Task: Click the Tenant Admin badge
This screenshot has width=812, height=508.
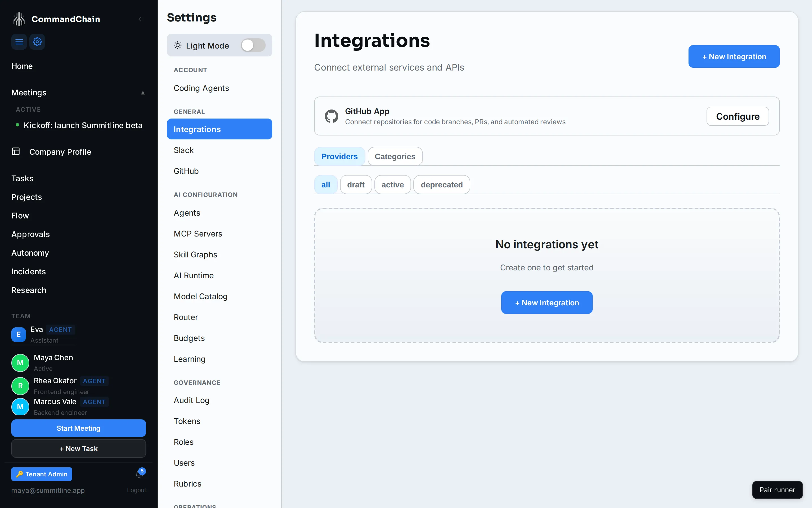Action: pos(42,474)
